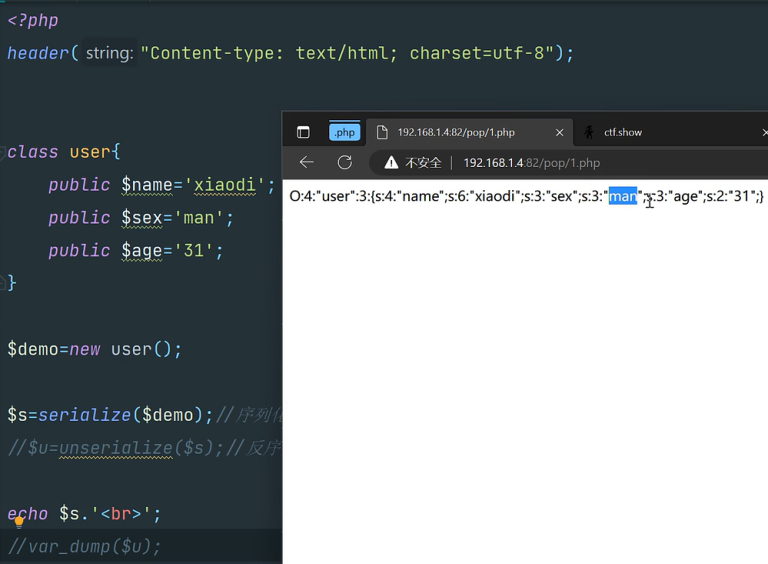This screenshot has width=768, height=564.
Task: Click the ctf.show tab favicon
Action: tap(589, 132)
